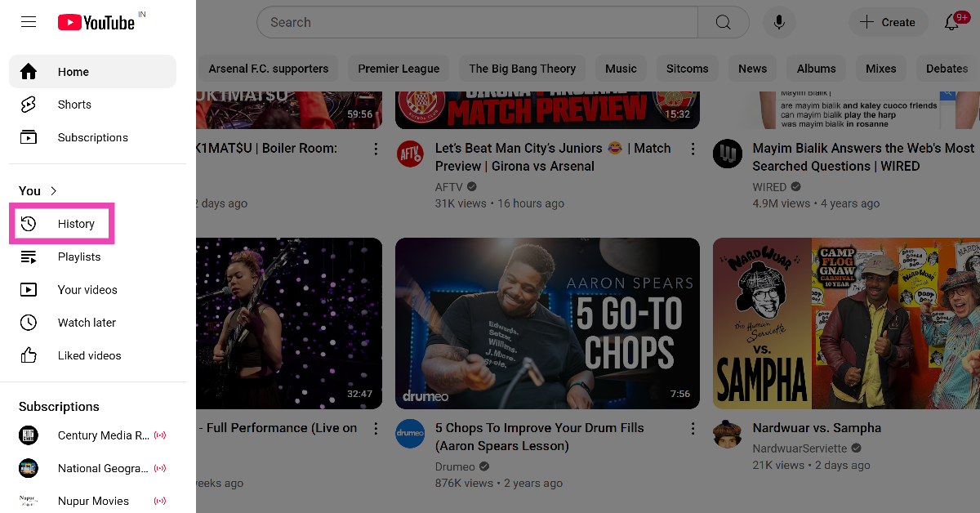Click the Create button
Image resolution: width=980 pixels, height=513 pixels.
click(x=887, y=22)
